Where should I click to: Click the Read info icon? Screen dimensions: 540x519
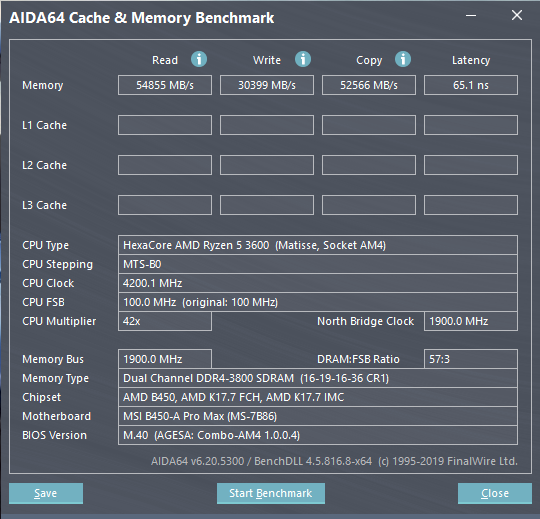[x=199, y=59]
